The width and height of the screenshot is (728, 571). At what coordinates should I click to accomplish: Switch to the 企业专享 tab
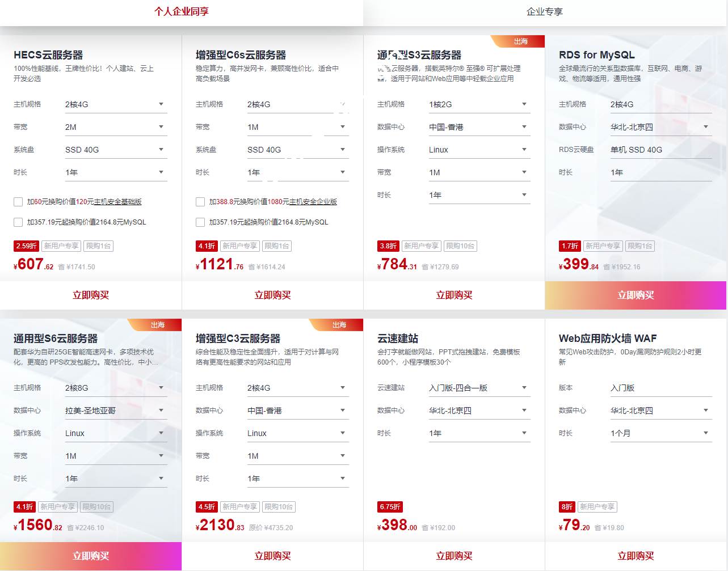545,12
